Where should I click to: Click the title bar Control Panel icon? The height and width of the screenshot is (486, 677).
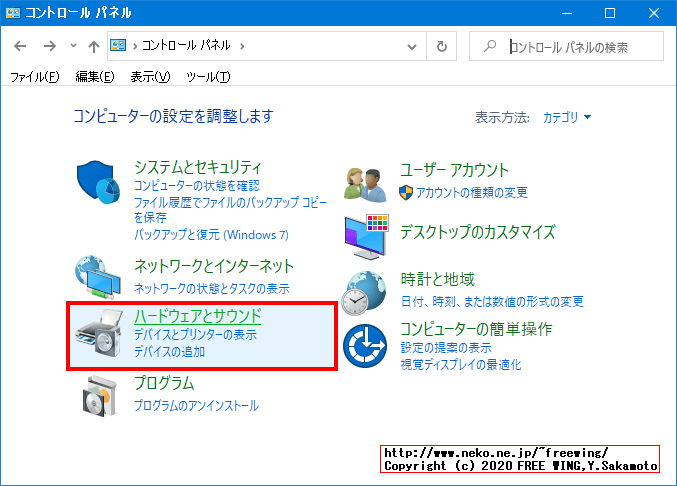pyautogui.click(x=13, y=13)
